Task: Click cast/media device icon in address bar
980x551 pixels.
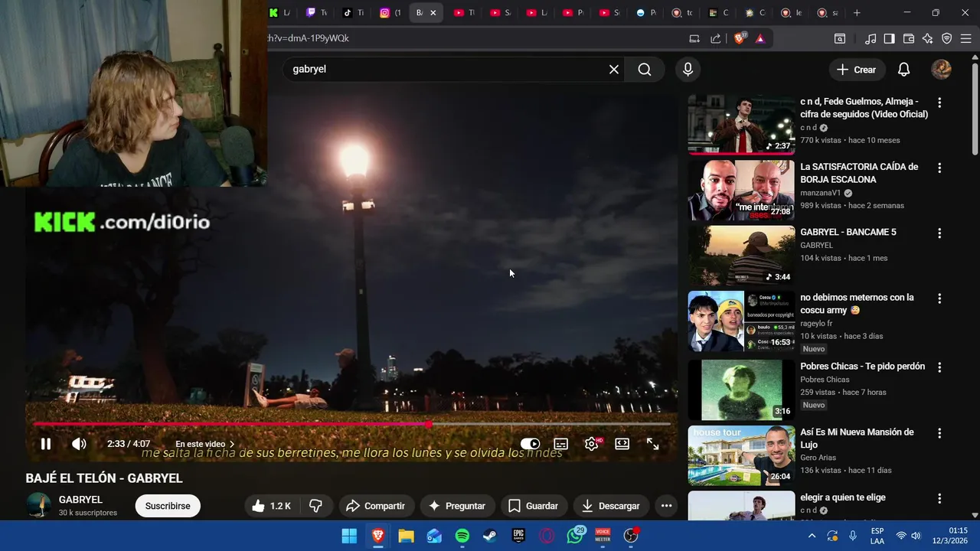Action: [x=694, y=38]
